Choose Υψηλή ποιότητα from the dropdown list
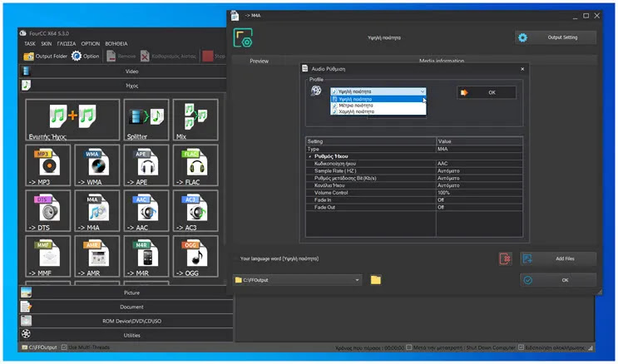 (x=378, y=99)
